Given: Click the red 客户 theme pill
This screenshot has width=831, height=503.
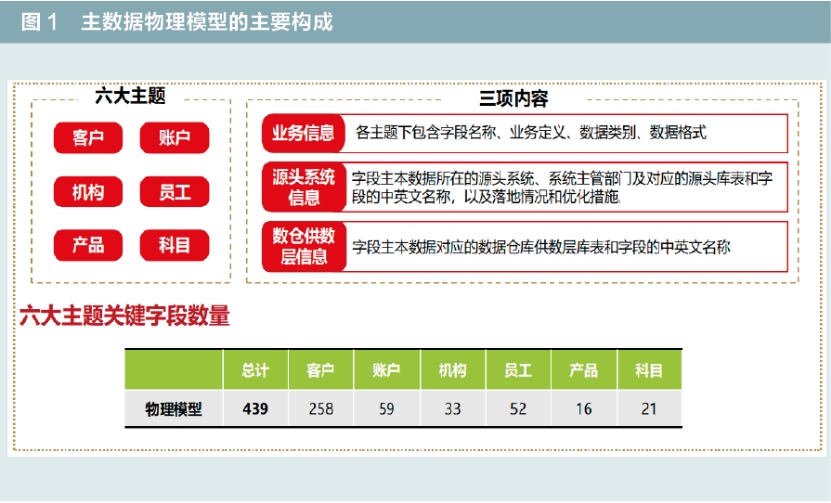Looking at the screenshot, I should point(88,138).
